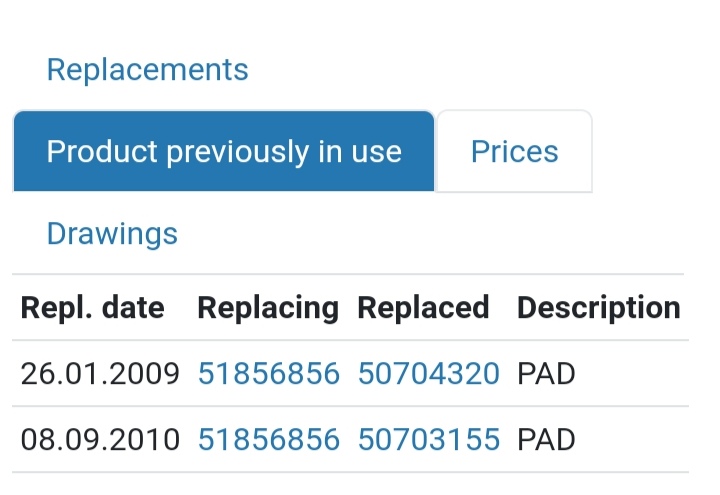Screen dimensions: 720x495
Task: Open the Drawings tab
Action: (x=112, y=233)
